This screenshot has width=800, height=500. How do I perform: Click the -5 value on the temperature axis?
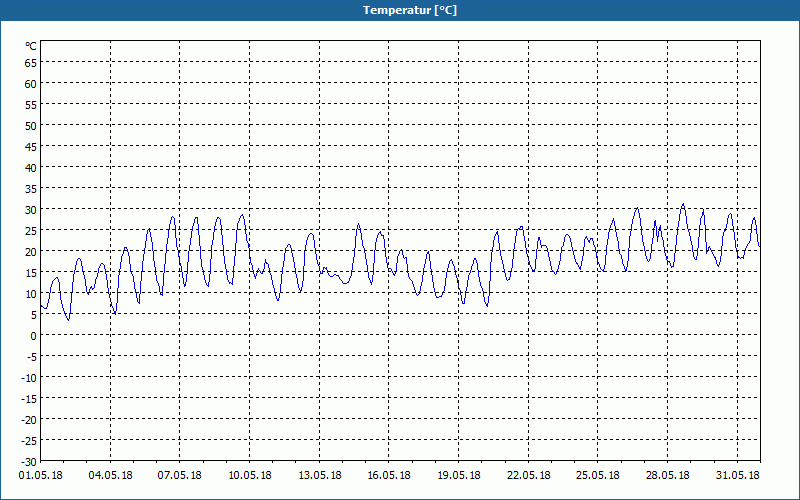pyautogui.click(x=32, y=357)
